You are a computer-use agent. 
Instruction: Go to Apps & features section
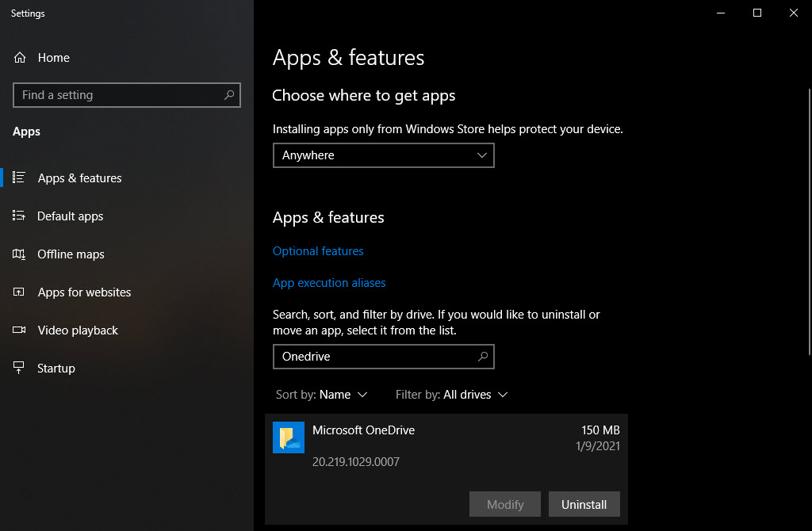[80, 178]
